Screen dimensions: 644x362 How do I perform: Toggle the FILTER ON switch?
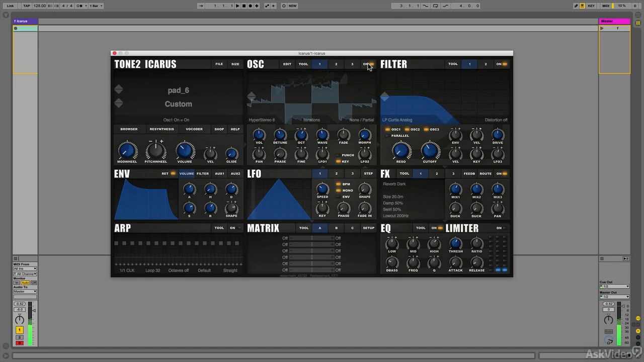tap(502, 64)
